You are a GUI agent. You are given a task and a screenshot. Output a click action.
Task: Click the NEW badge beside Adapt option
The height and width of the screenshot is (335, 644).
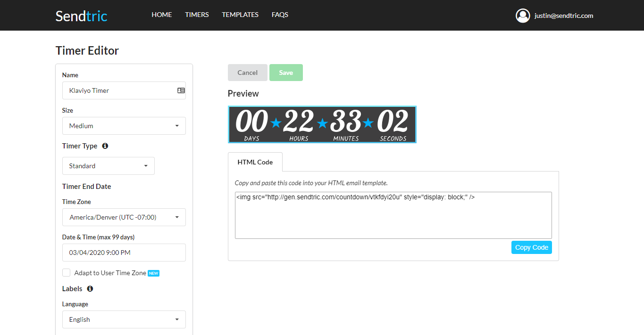click(153, 273)
